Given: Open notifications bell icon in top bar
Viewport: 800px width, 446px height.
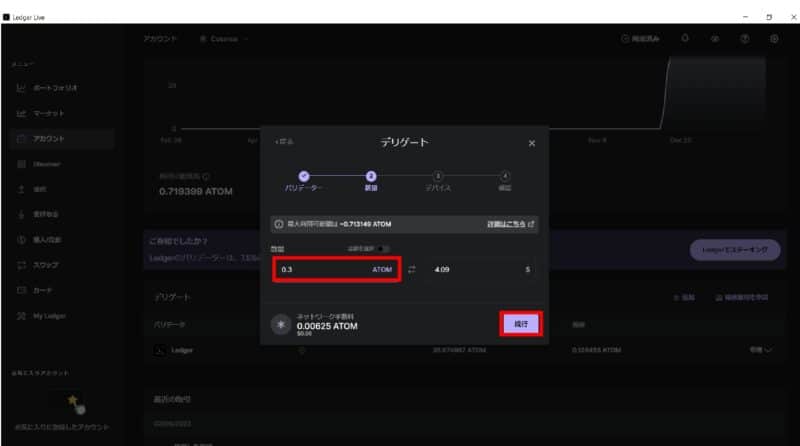Looking at the screenshot, I should [x=685, y=39].
